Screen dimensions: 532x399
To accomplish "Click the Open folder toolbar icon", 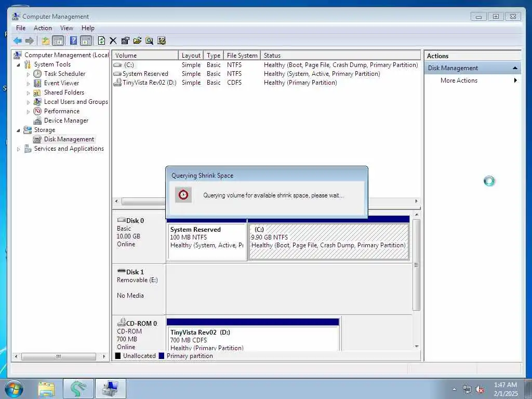I will click(137, 41).
